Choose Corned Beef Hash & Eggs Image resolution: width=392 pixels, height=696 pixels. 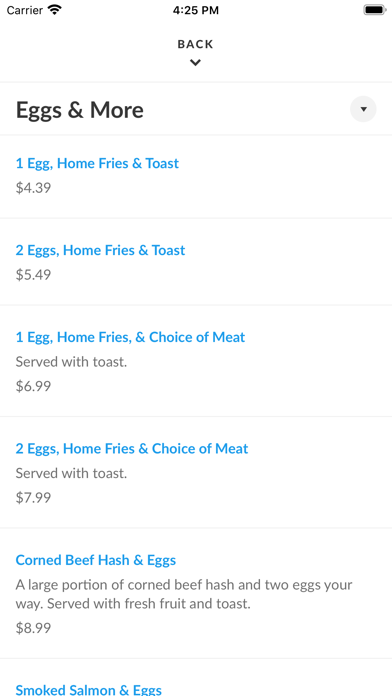click(96, 560)
